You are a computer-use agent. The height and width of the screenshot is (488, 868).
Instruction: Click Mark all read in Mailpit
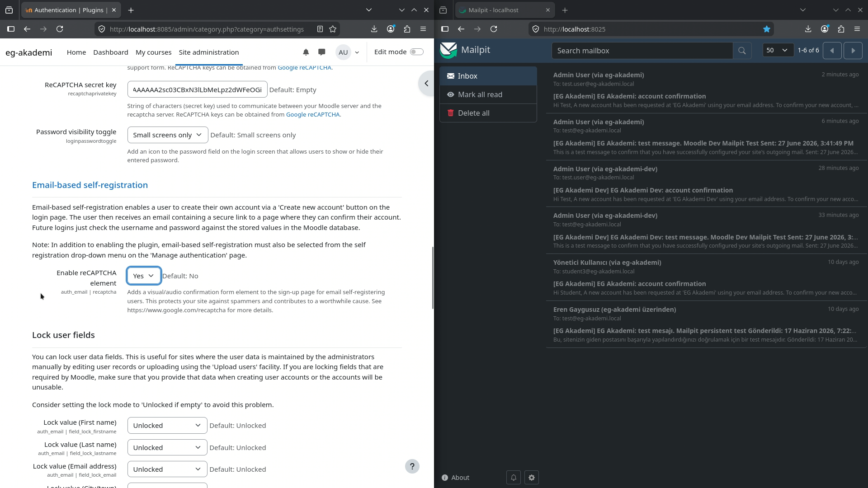tap(488, 94)
